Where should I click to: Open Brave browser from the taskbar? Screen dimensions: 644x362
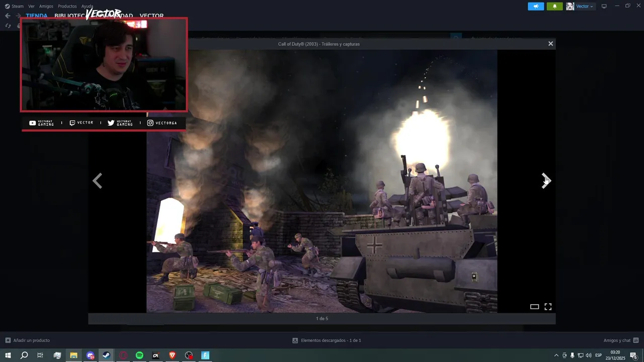tap(173, 355)
